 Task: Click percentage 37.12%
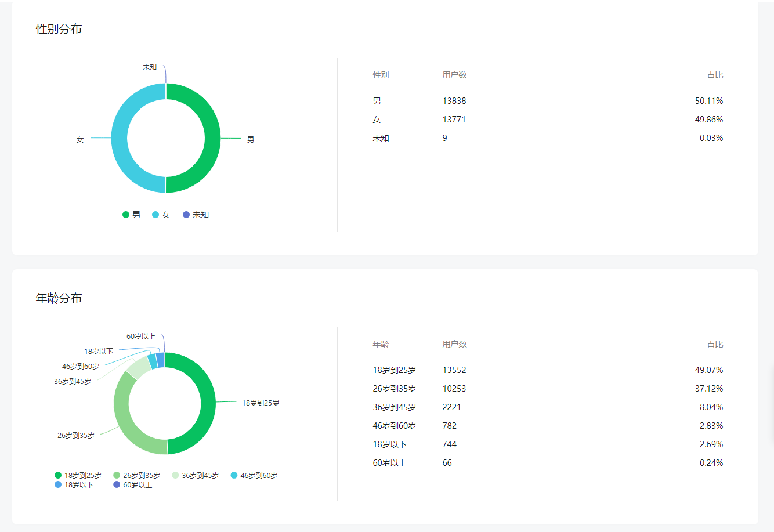(709, 389)
